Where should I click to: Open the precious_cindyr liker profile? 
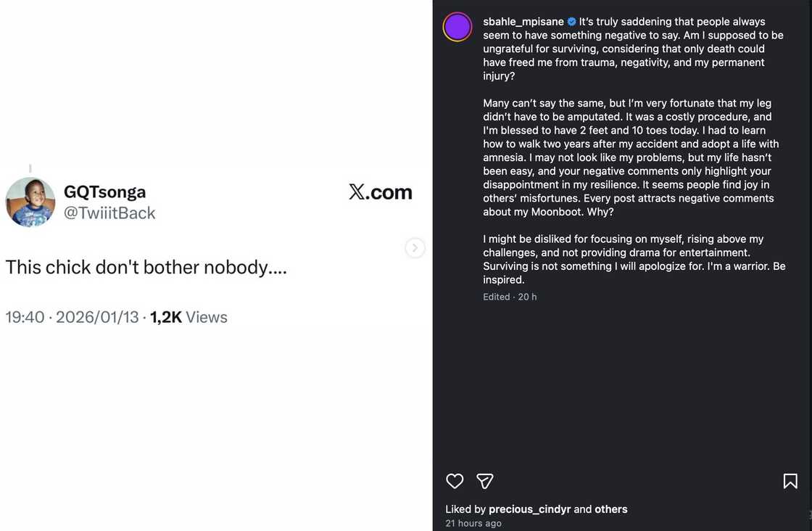coord(529,509)
